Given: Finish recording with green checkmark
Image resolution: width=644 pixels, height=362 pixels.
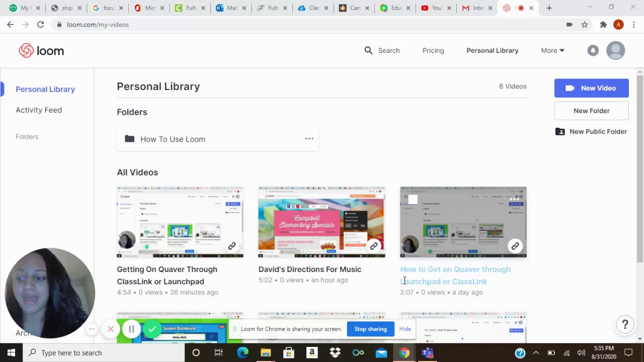Looking at the screenshot, I should click(x=152, y=329).
